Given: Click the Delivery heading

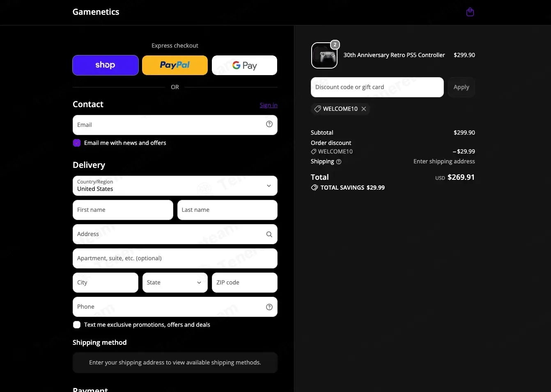Looking at the screenshot, I should (89, 165).
